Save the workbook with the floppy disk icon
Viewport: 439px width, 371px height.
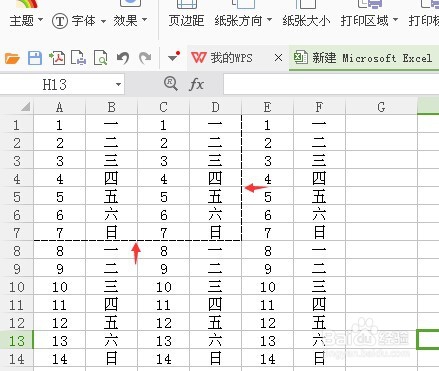(x=35, y=58)
